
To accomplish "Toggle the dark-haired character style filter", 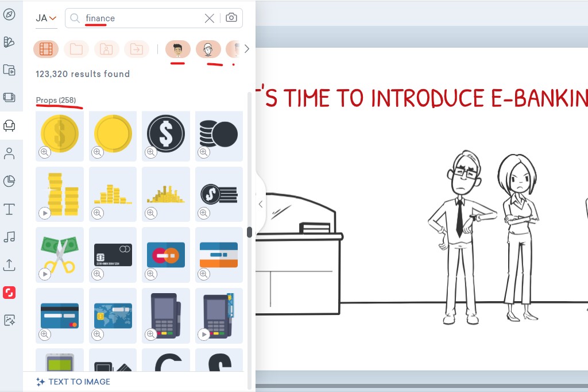I will click(x=178, y=49).
